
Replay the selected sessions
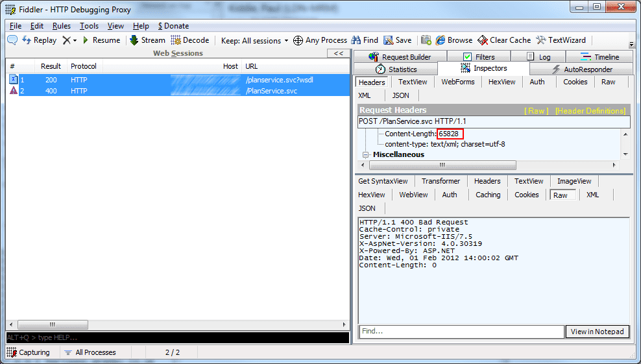point(39,40)
